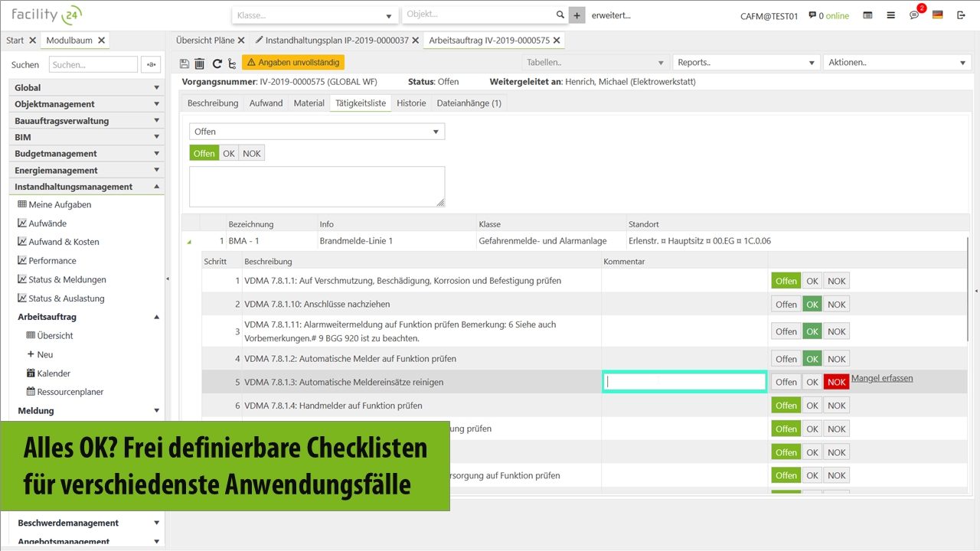This screenshot has width=980, height=551.
Task: Click the facility24 logo
Action: [47, 15]
